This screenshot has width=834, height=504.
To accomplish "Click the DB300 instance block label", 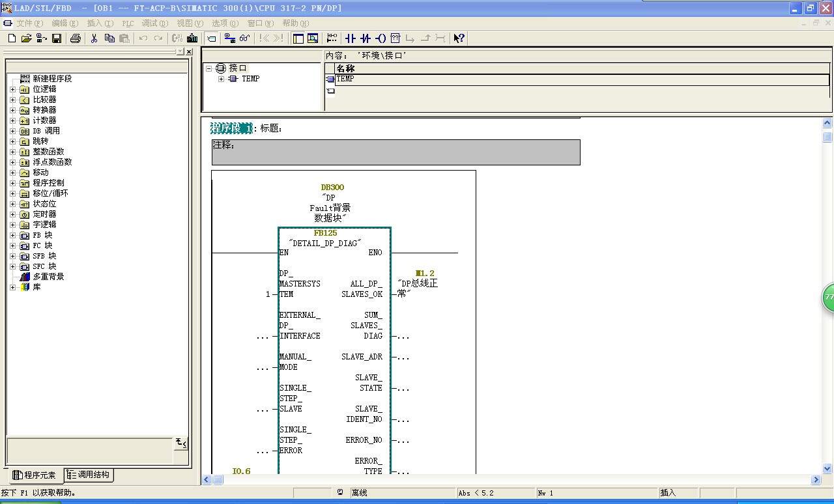I will click(332, 188).
